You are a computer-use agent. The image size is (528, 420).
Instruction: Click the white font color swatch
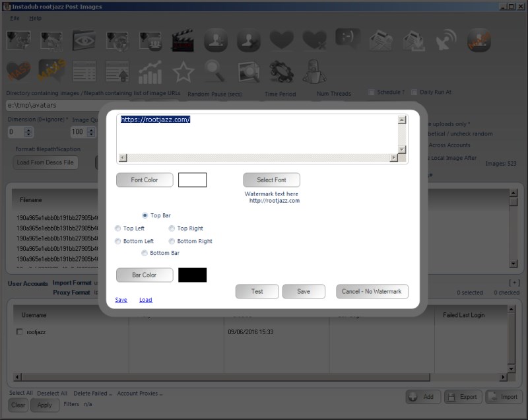tap(192, 180)
